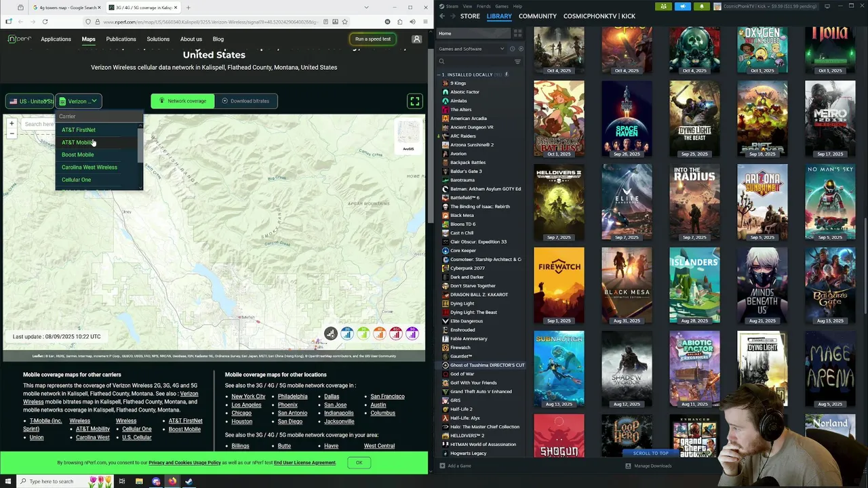Switch to the 4g towers map Google tab

pyautogui.click(x=68, y=7)
